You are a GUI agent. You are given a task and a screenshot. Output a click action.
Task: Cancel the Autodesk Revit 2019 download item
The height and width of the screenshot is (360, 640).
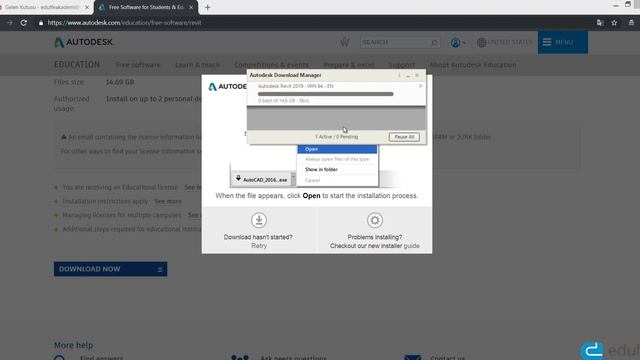click(x=420, y=86)
